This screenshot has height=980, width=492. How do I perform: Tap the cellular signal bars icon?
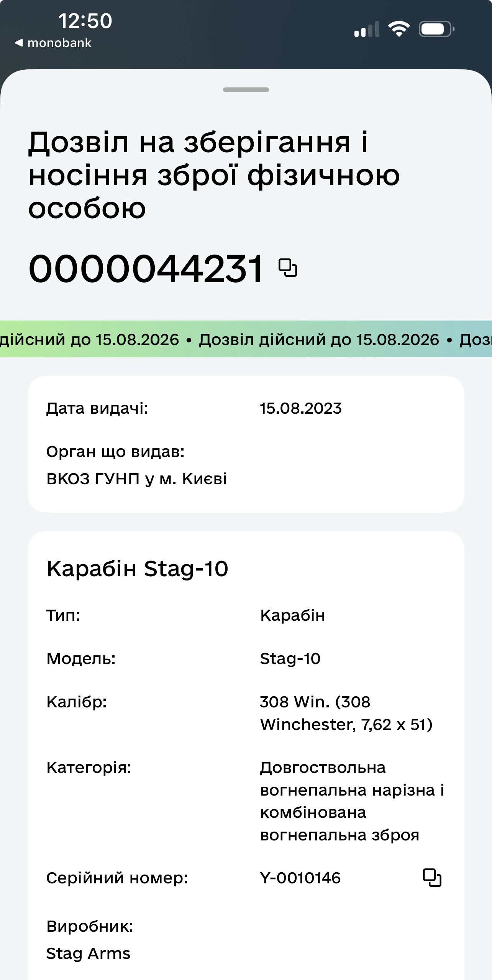point(367,29)
